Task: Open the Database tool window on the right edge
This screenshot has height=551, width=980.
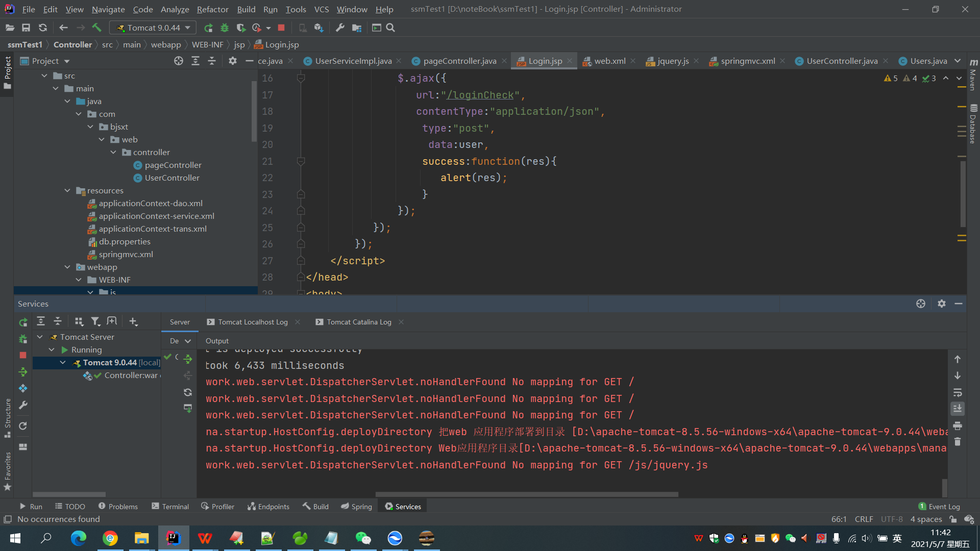Action: coord(973,124)
